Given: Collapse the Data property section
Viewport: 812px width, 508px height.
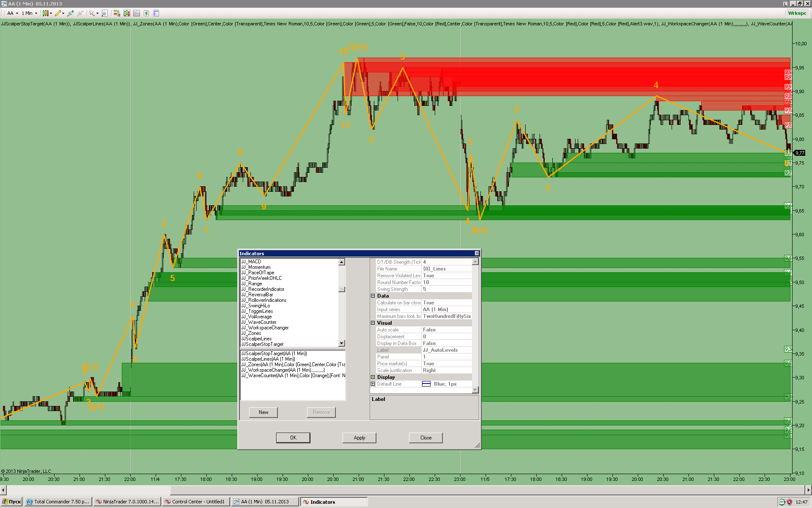Looking at the screenshot, I should point(373,296).
